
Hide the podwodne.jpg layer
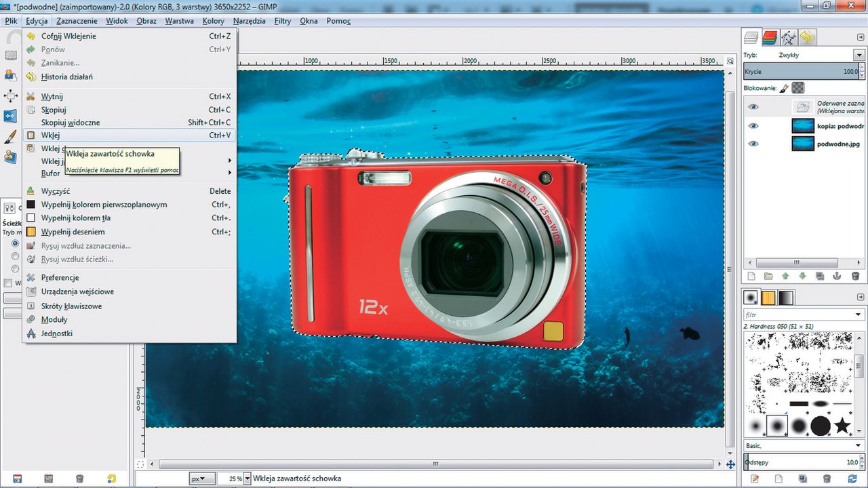coord(753,144)
